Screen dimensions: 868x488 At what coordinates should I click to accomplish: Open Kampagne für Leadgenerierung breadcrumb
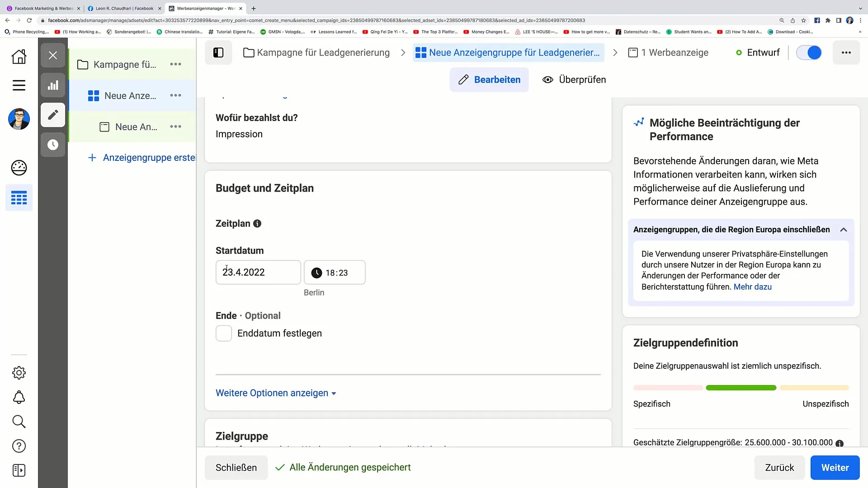pyautogui.click(x=316, y=52)
